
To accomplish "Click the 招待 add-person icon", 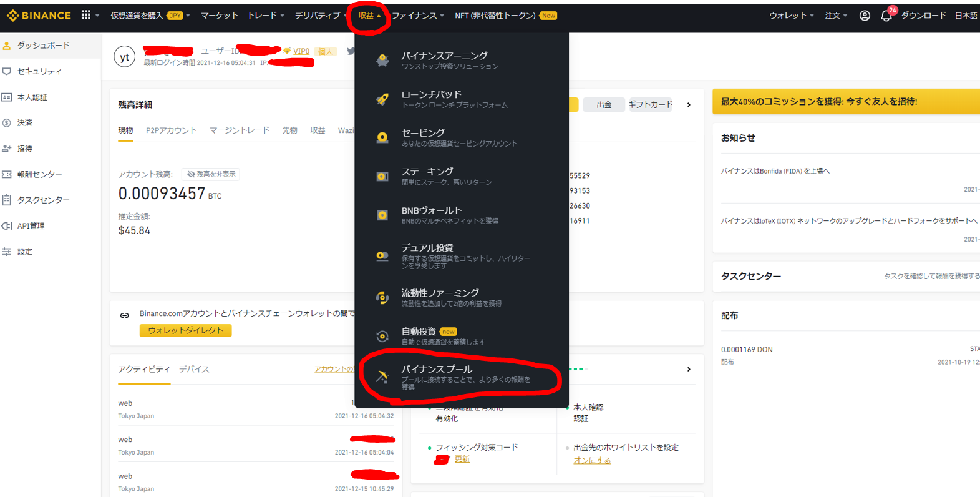I will [7, 149].
